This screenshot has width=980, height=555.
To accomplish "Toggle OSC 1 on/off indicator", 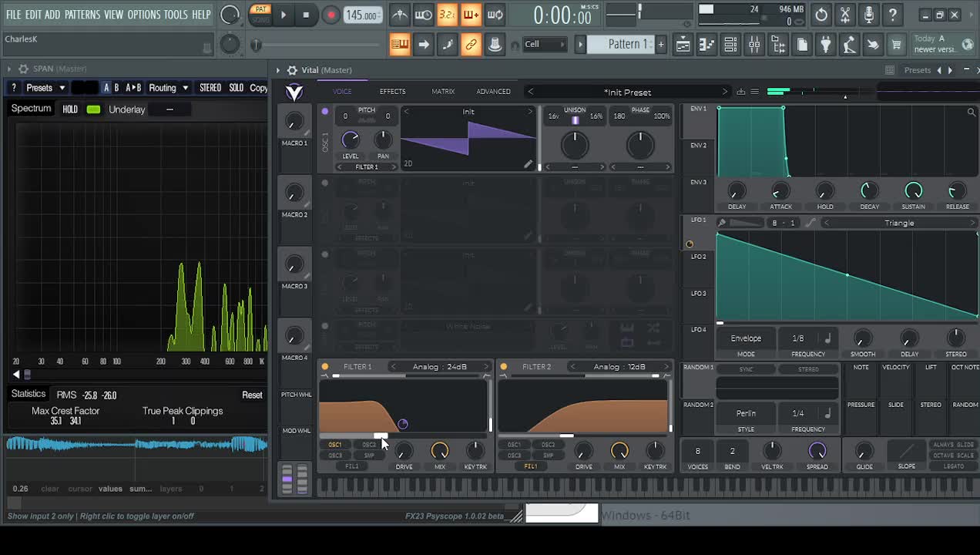I will tap(324, 112).
